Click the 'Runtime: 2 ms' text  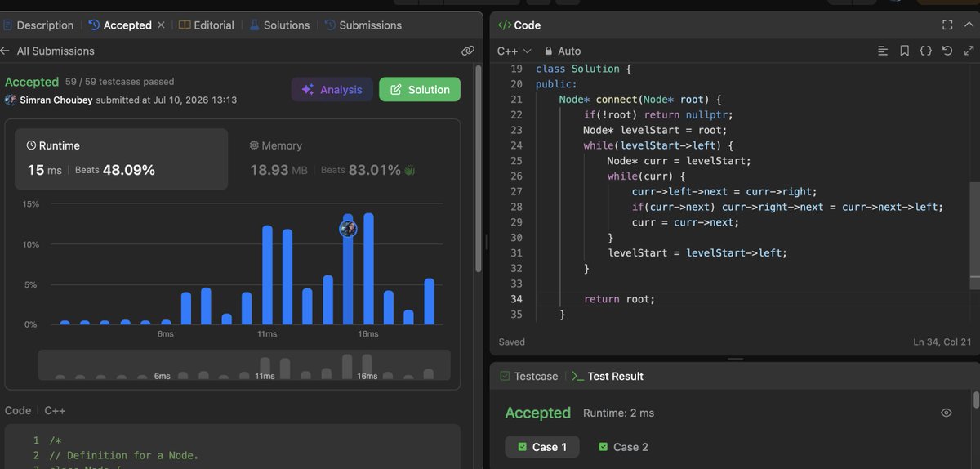tap(618, 413)
